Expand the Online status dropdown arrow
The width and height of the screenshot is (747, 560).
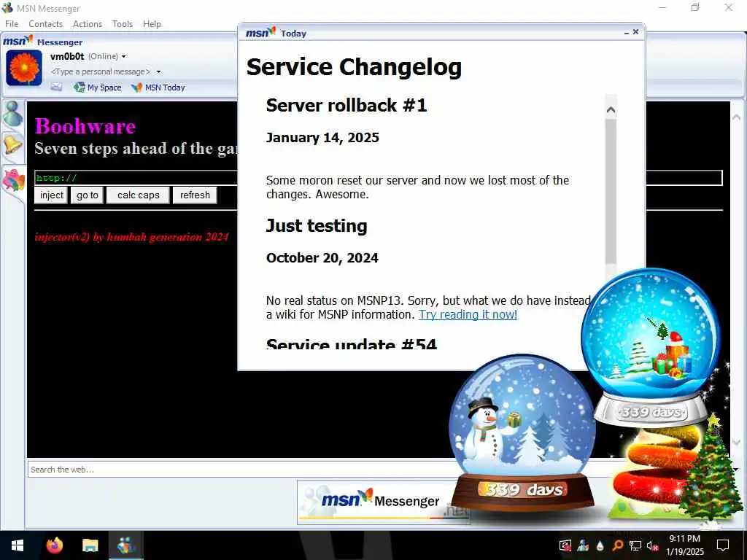coord(124,57)
